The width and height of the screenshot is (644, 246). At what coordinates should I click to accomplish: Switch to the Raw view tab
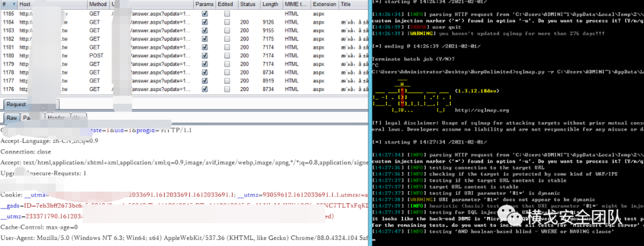click(12, 118)
